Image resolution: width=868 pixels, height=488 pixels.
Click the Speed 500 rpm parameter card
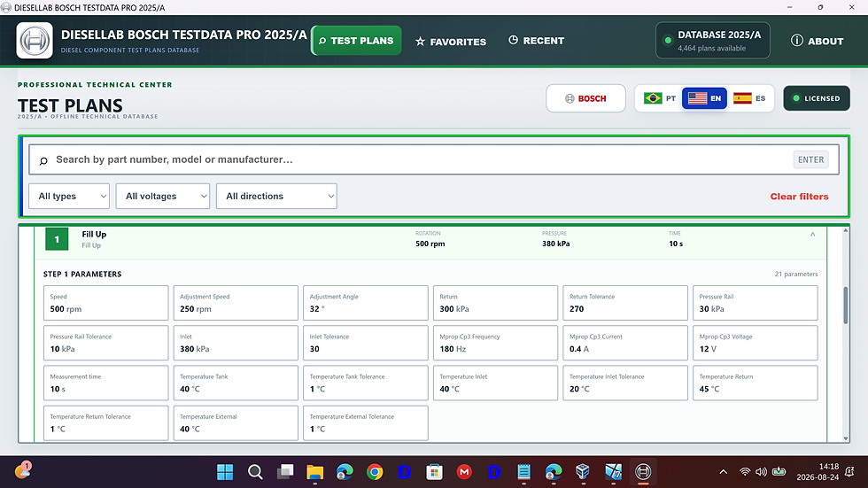coord(105,303)
